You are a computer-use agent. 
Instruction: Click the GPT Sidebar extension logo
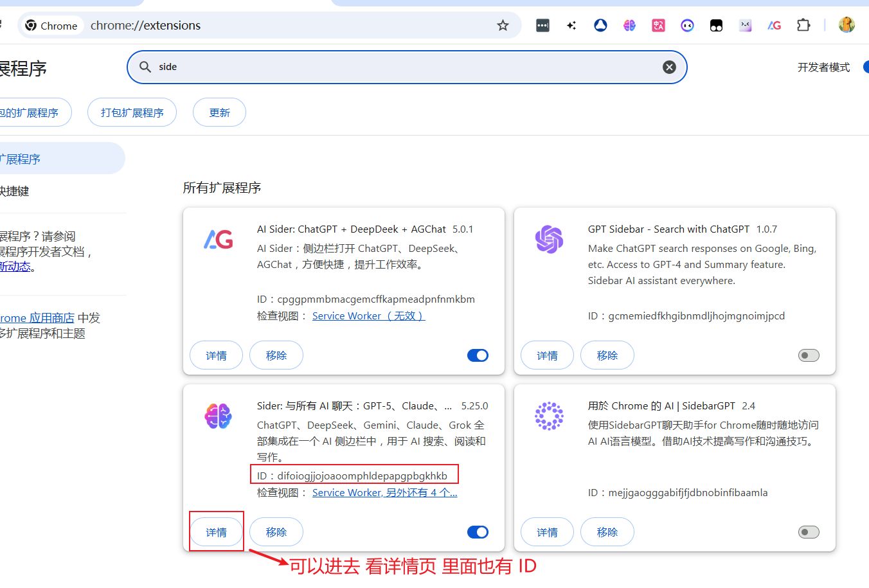click(x=549, y=240)
